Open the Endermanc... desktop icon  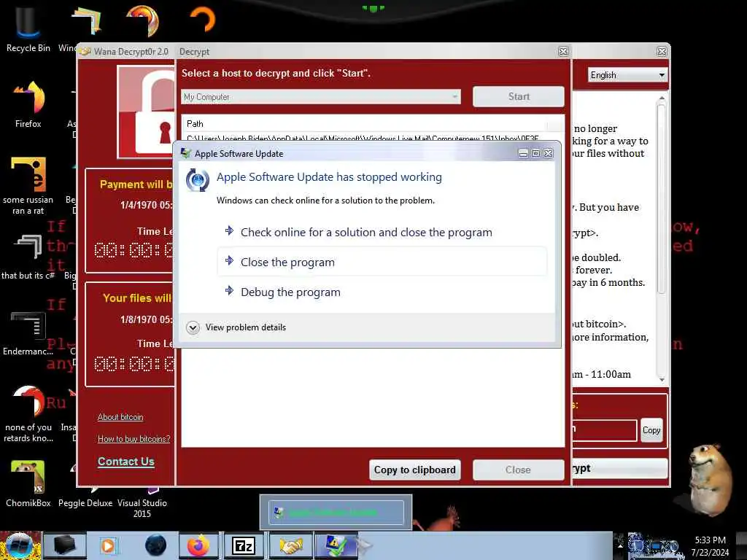click(x=28, y=333)
